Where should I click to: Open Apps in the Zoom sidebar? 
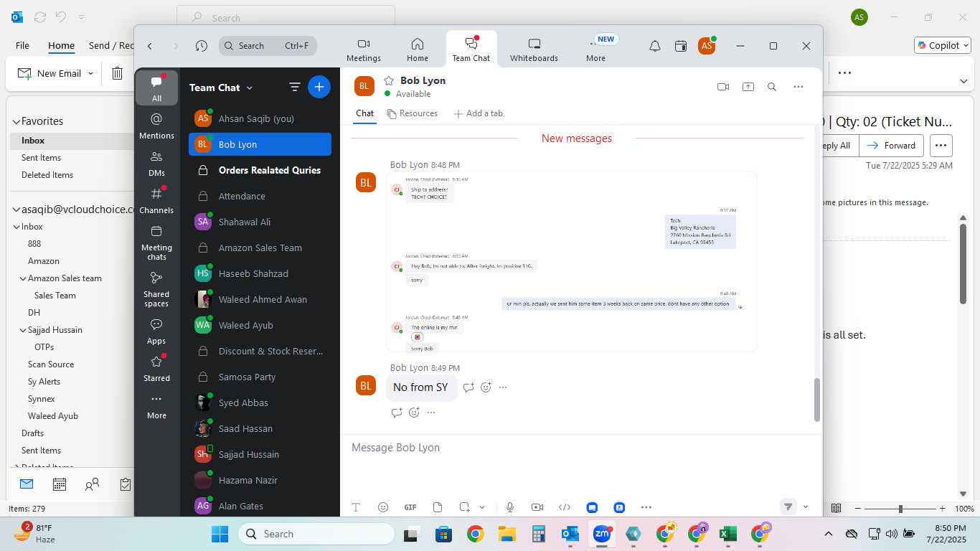click(156, 331)
